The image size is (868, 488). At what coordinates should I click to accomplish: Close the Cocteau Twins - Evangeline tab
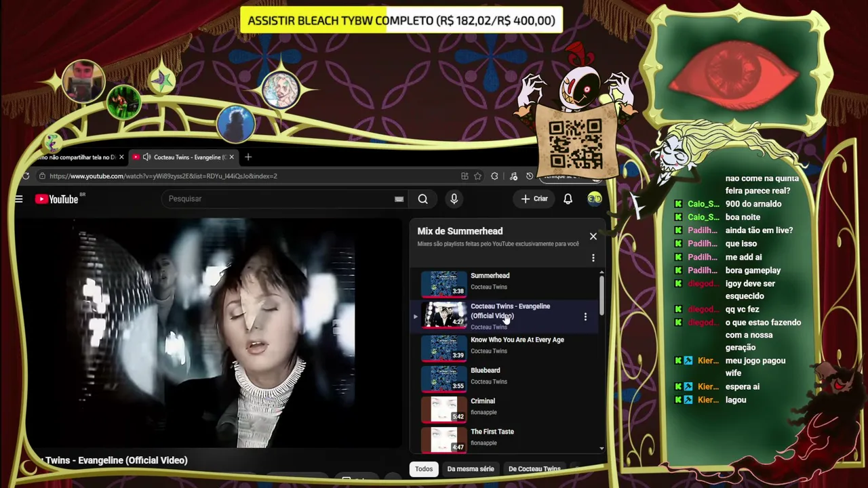(231, 157)
